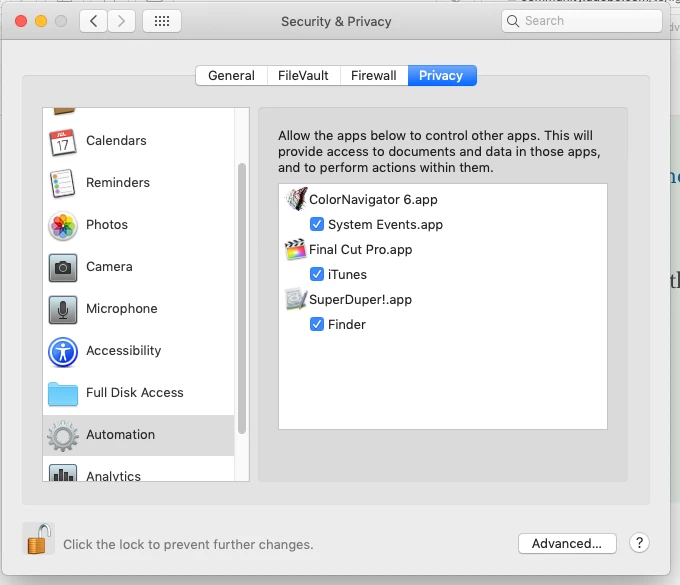Click the lock hint text at bottom
The image size is (680, 585).
(188, 544)
